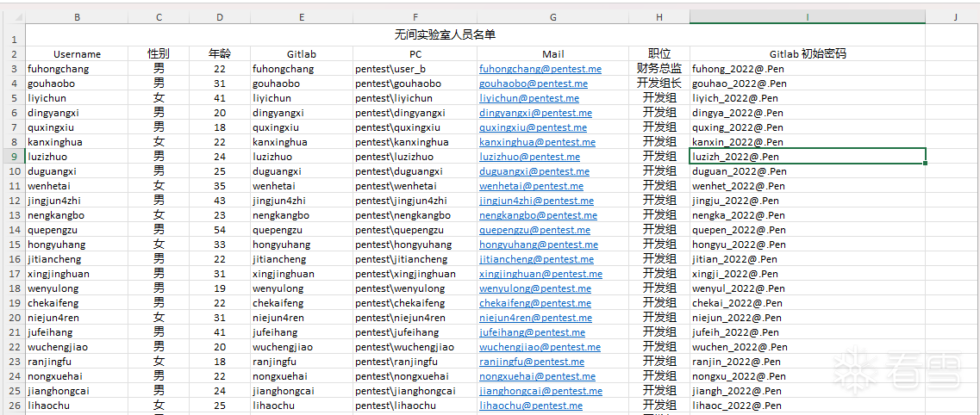Open luzizhuo@pentest.me mail link
The height and width of the screenshot is (415, 980).
529,157
